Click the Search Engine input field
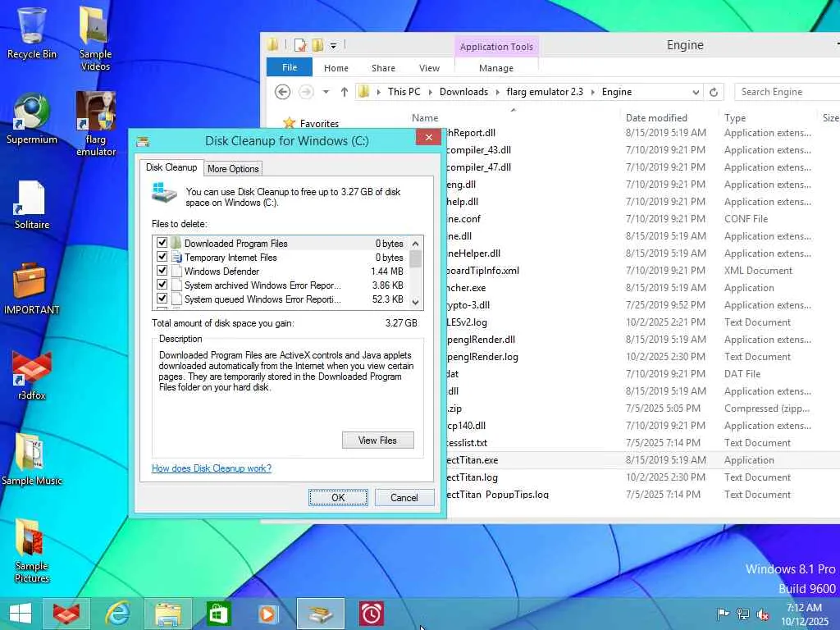This screenshot has width=840, height=630. point(787,92)
